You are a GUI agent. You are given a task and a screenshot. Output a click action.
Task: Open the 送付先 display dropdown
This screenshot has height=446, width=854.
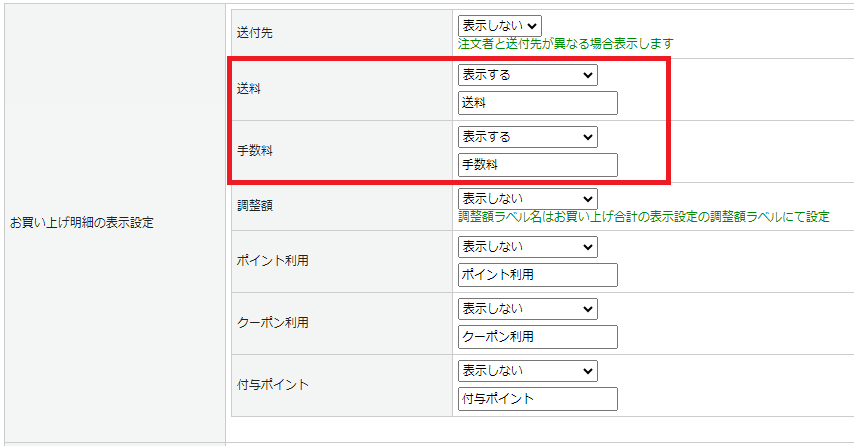point(499,25)
